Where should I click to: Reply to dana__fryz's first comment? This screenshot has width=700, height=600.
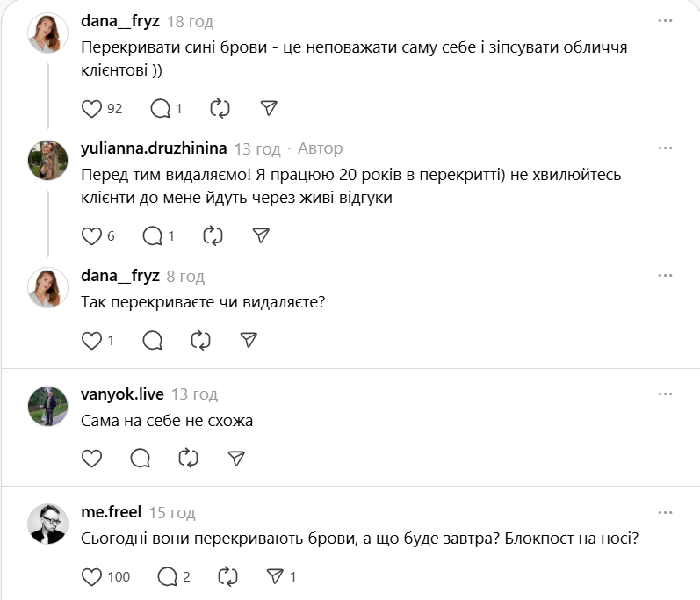coord(160,109)
